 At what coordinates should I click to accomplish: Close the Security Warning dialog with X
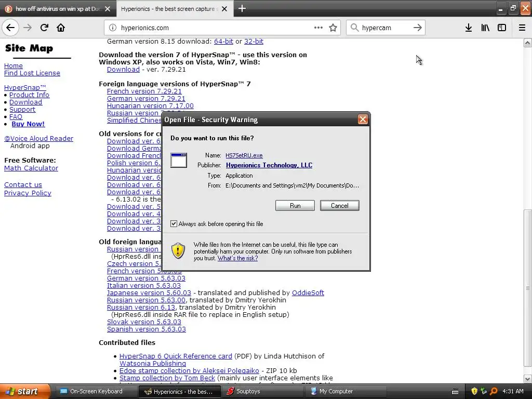[x=363, y=119]
